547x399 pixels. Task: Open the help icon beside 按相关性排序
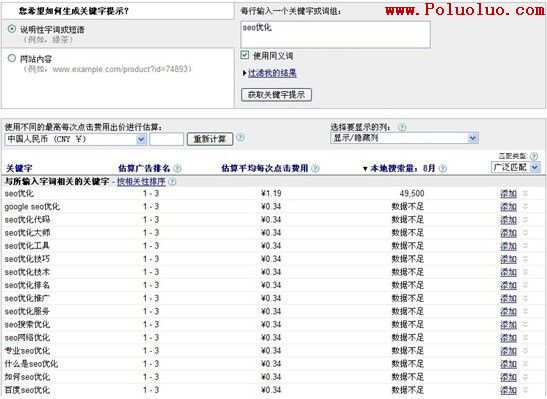(172, 182)
